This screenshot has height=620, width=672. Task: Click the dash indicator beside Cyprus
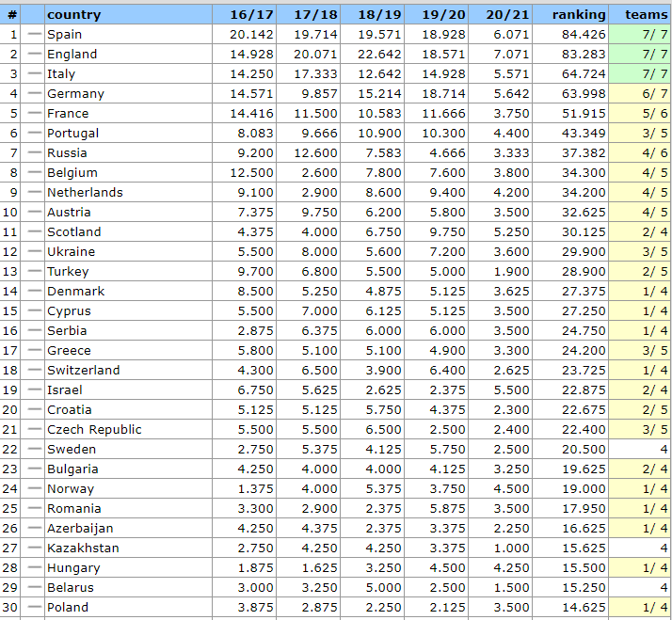[35, 310]
